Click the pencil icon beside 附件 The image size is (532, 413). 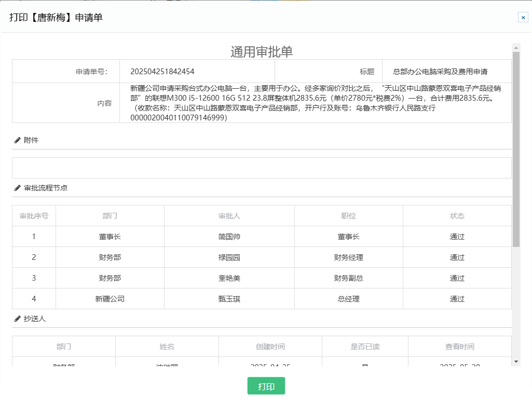coord(18,140)
